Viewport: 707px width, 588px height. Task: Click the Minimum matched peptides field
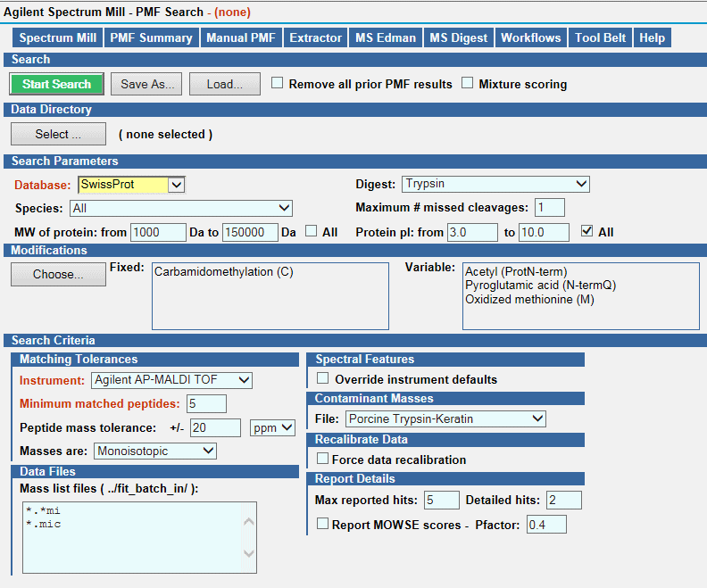click(206, 403)
